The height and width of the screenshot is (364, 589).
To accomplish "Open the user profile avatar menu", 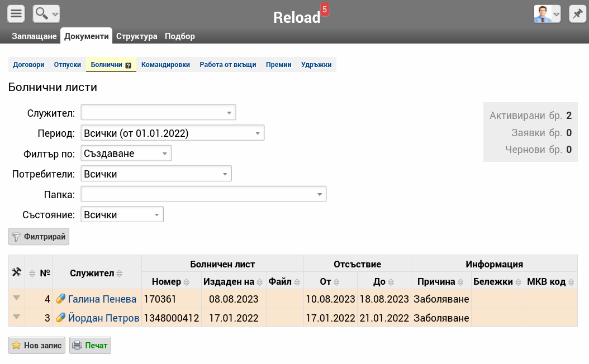I will tap(547, 14).
